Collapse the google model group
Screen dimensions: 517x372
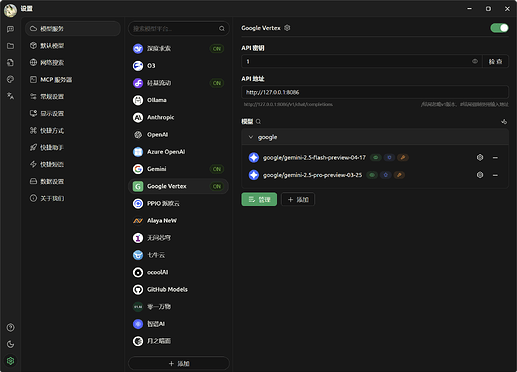click(x=251, y=137)
